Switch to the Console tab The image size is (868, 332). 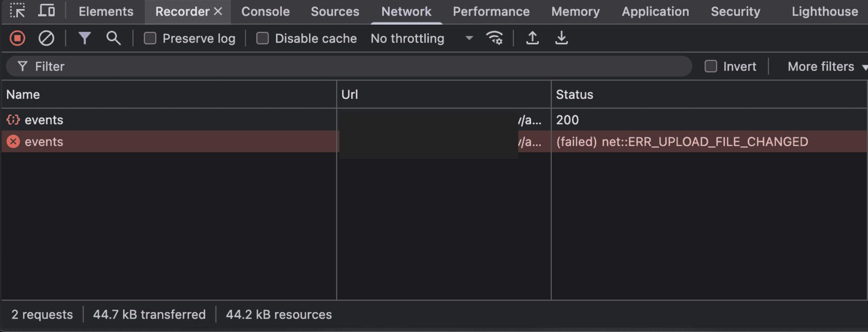tap(265, 11)
